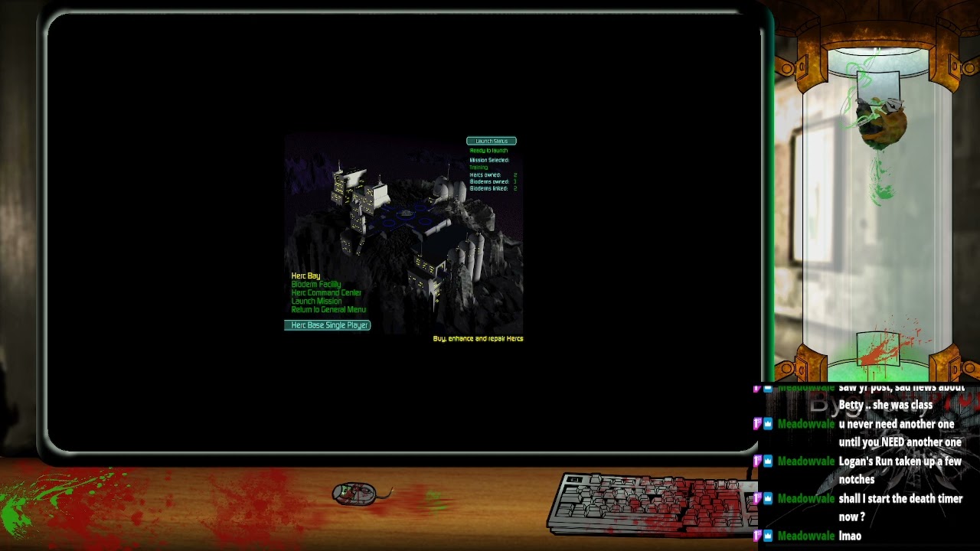Screen dimensions: 980x551
Task: Open the Herc Command Center option
Action: pyautogui.click(x=326, y=292)
